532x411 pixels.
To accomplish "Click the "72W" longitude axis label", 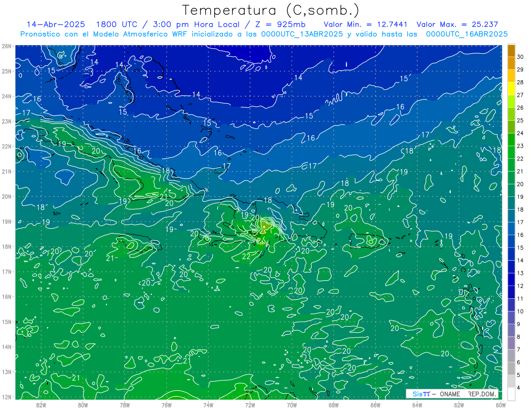I will [250, 405].
